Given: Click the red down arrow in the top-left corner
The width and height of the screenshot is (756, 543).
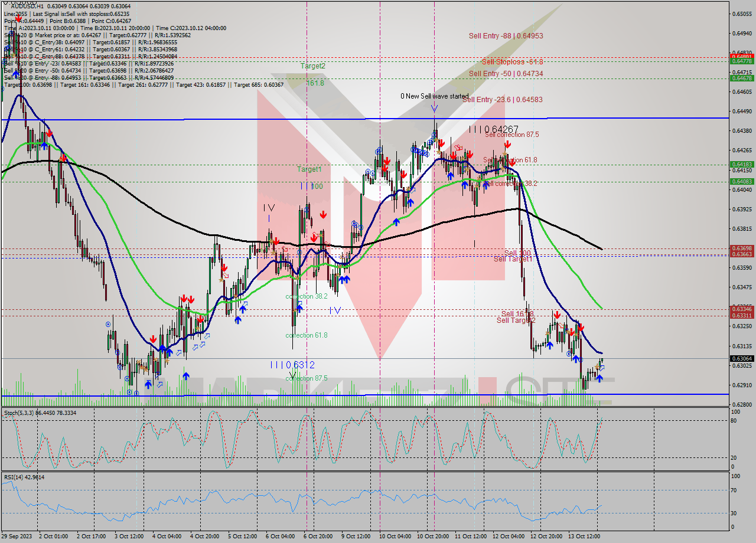Looking at the screenshot, I should (x=18, y=19).
